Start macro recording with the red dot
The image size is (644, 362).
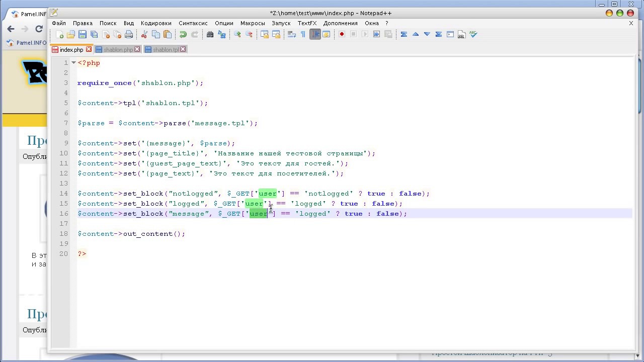(342, 34)
